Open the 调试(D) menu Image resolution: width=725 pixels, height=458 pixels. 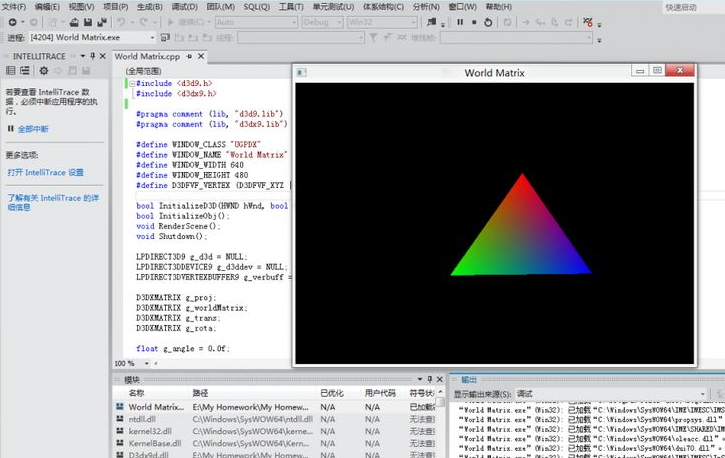(184, 7)
